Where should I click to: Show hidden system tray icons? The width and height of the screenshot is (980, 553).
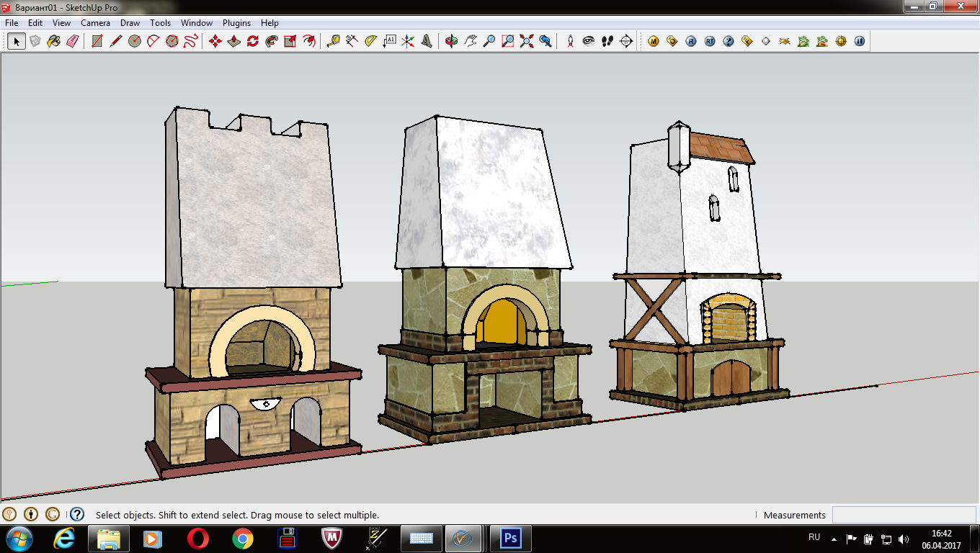(834, 539)
